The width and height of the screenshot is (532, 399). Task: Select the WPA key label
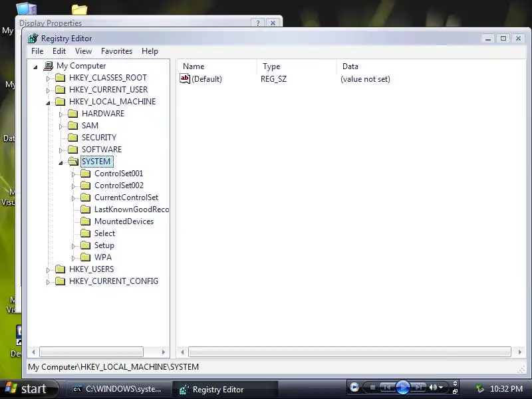[x=103, y=257]
